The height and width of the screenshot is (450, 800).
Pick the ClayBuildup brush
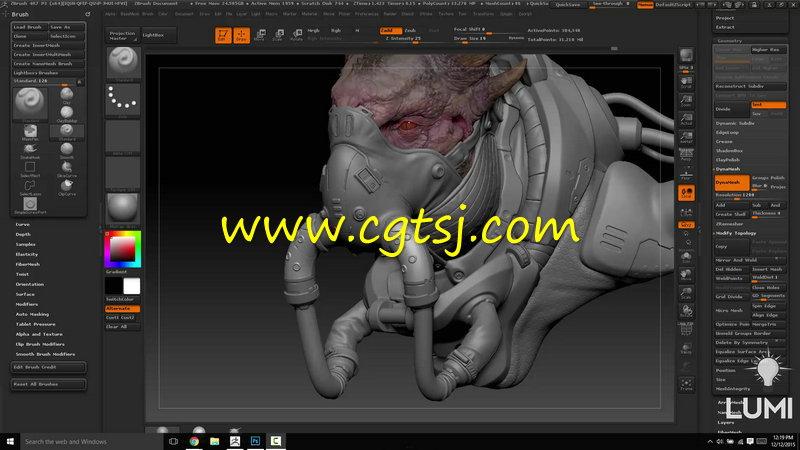click(x=67, y=114)
